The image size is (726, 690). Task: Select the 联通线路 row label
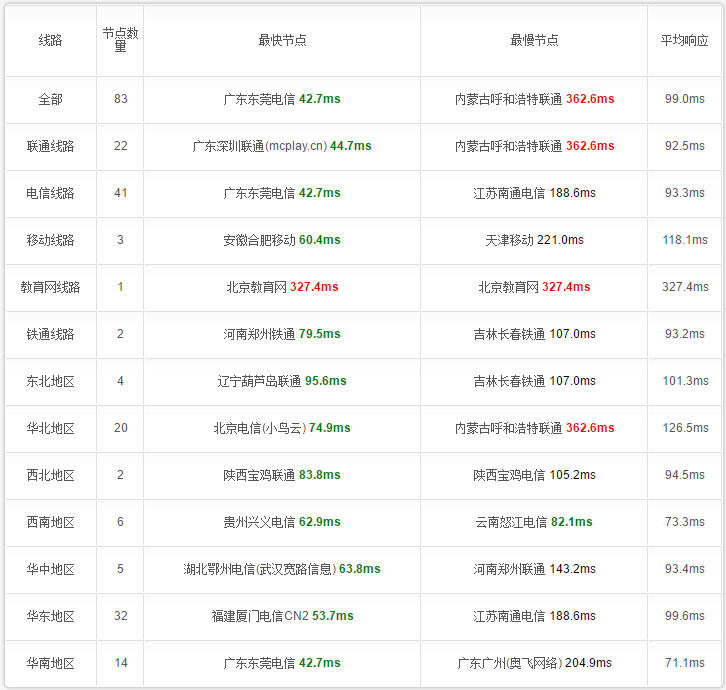point(50,146)
